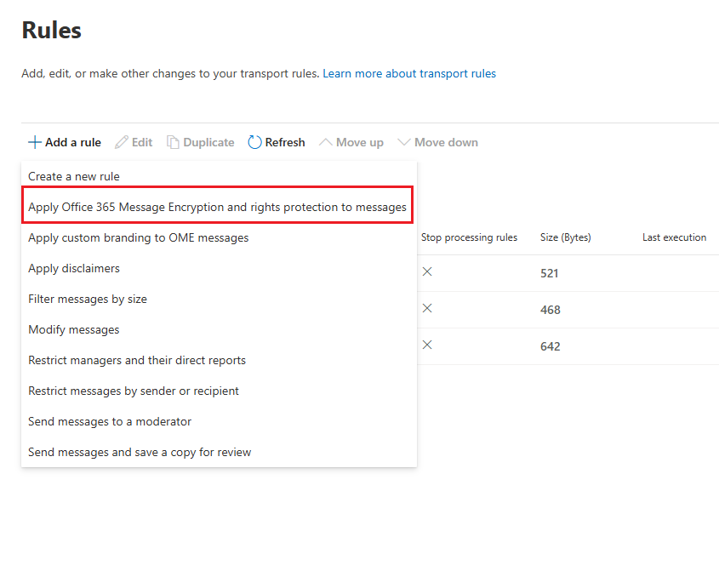Click the 521 size value
Screen dimensions: 719x588
(550, 273)
